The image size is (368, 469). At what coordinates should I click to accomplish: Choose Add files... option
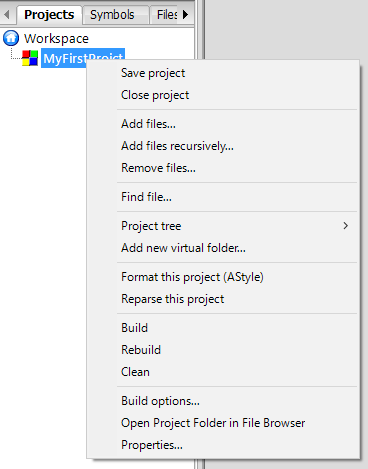(x=148, y=124)
